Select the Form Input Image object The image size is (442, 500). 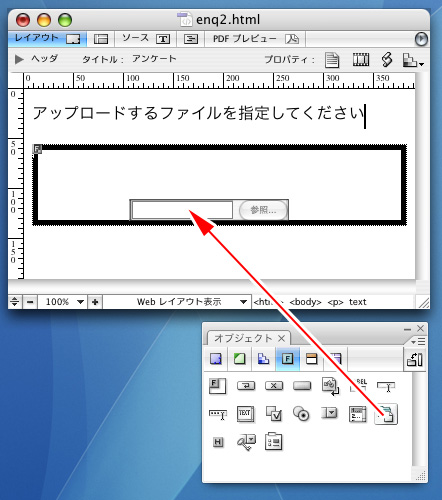(330, 386)
